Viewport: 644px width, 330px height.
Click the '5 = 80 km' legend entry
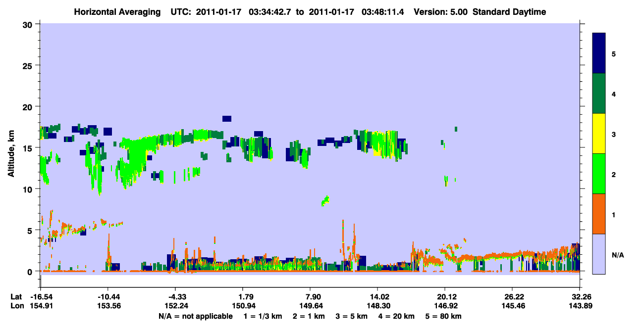[444, 316]
